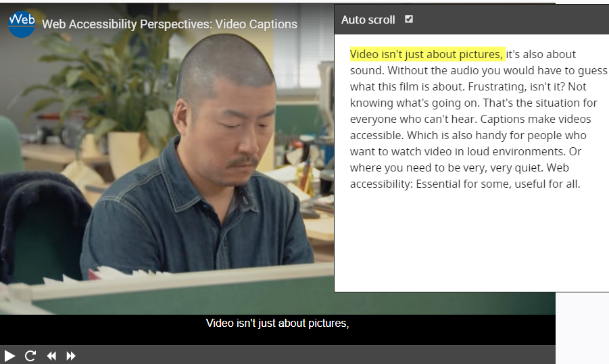The image size is (609, 364).
Task: Click the caption 'Video isn't just about pictures,' below video
Action: tap(277, 323)
